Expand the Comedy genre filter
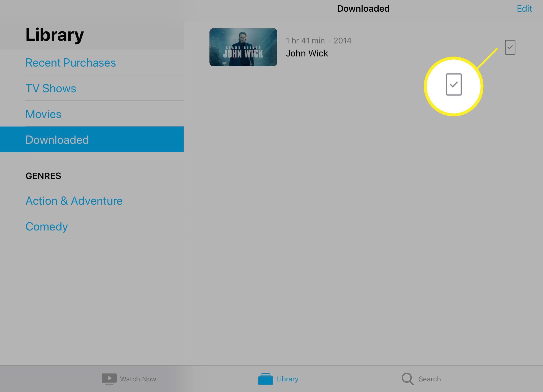Image resolution: width=543 pixels, height=392 pixels. [47, 226]
